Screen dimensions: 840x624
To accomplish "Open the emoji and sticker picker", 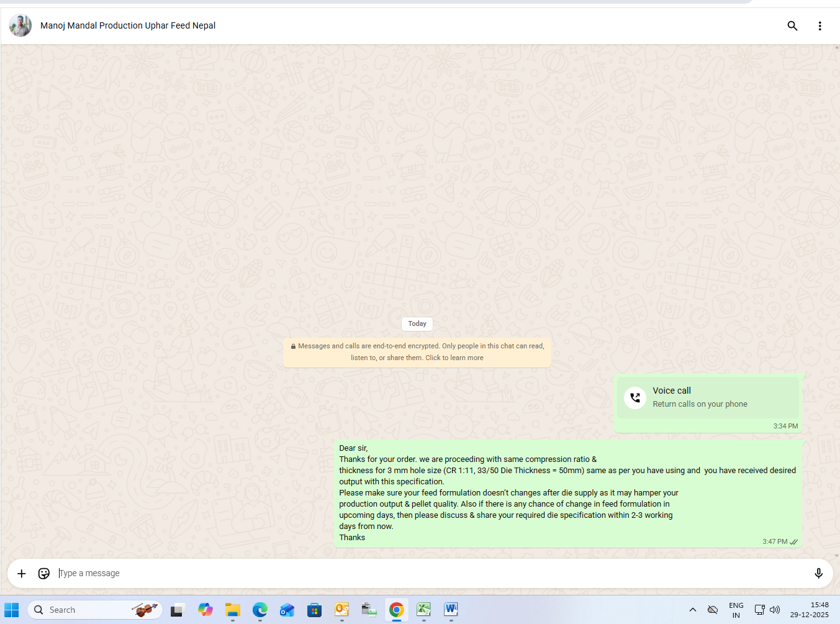I will 44,573.
